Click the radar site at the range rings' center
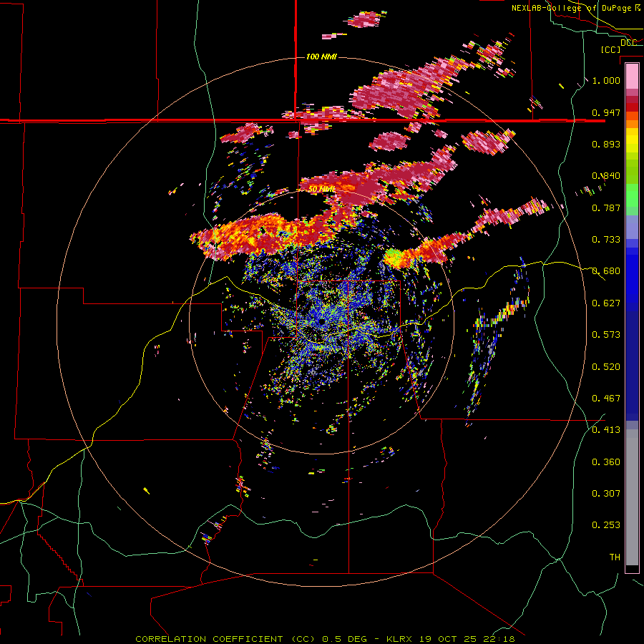Viewport: 644px width, 644px height. pos(321,321)
